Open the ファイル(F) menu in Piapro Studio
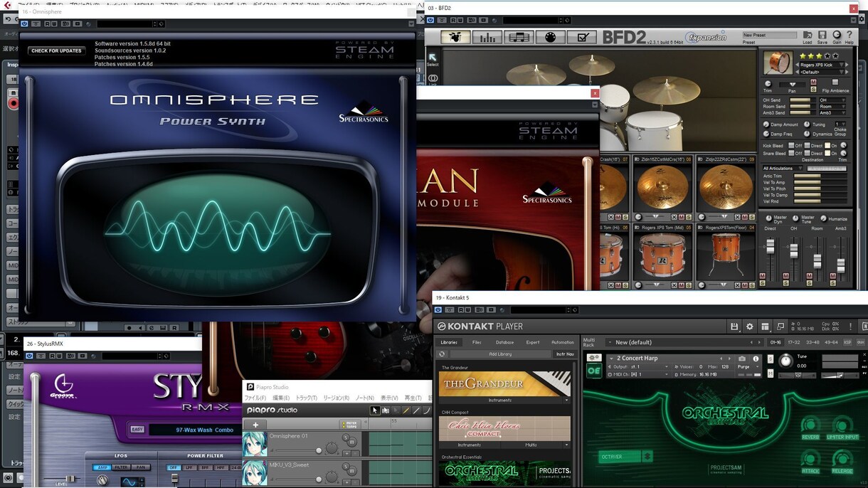The width and height of the screenshot is (868, 488). [x=255, y=398]
